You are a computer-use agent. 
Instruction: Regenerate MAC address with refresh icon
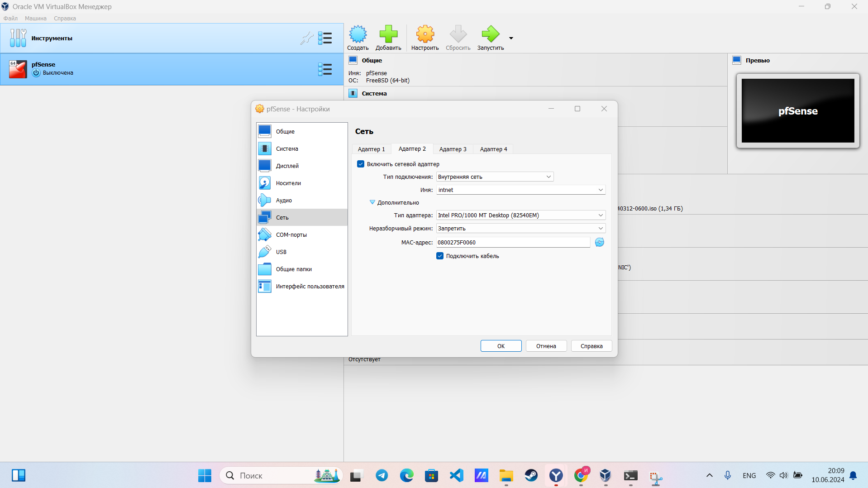[x=599, y=242]
